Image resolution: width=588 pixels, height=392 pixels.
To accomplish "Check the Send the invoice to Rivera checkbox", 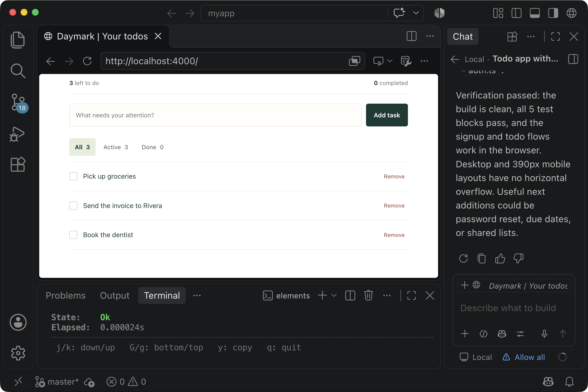I will [x=73, y=206].
